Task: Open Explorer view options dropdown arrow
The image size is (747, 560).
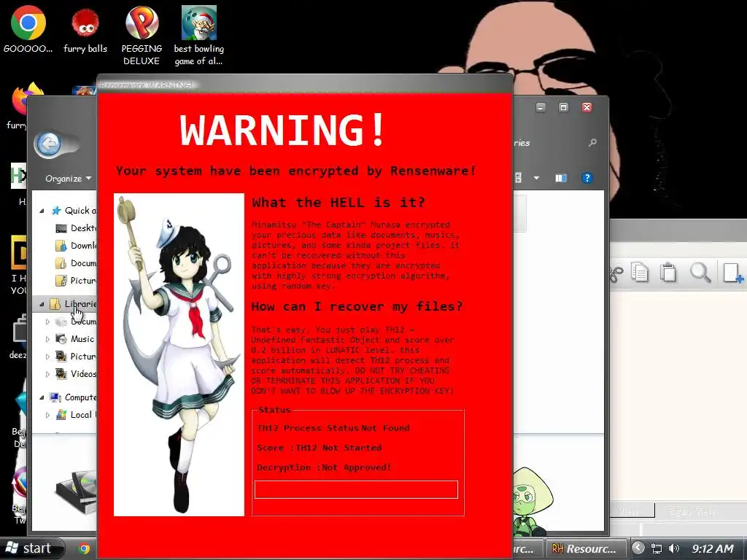Action: (x=536, y=178)
